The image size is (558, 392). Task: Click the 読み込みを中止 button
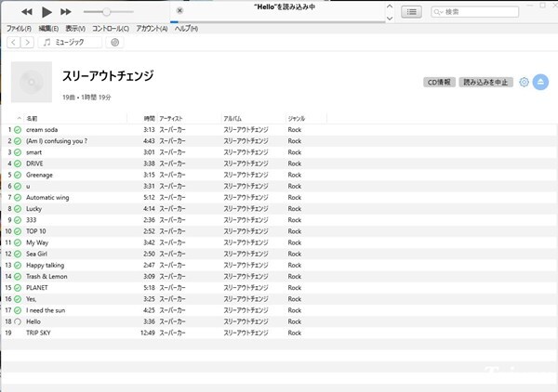pyautogui.click(x=485, y=83)
